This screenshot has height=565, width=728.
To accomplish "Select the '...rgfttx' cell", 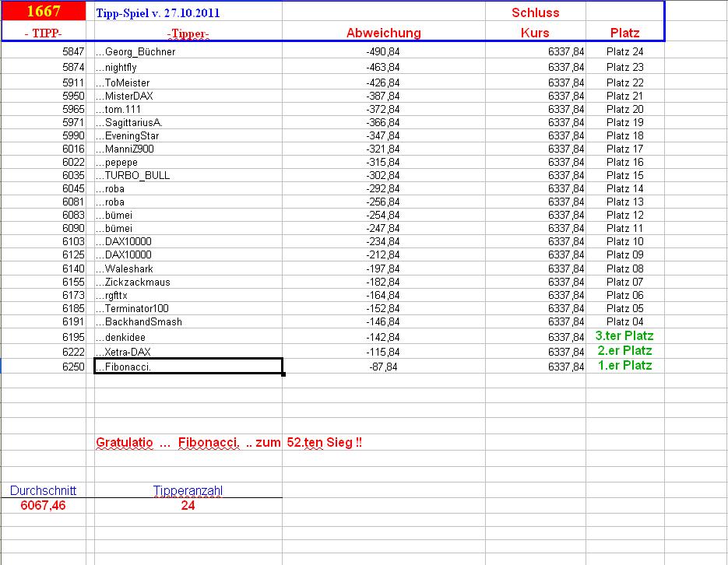I will click(x=188, y=295).
